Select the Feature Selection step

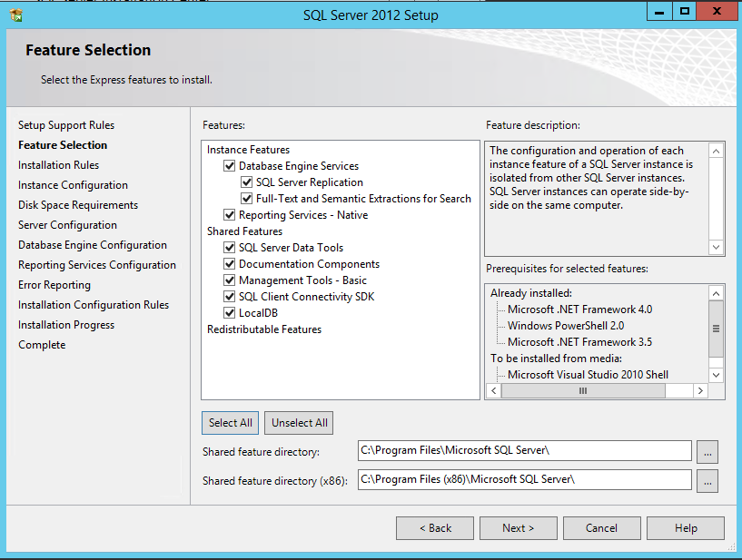tap(63, 145)
